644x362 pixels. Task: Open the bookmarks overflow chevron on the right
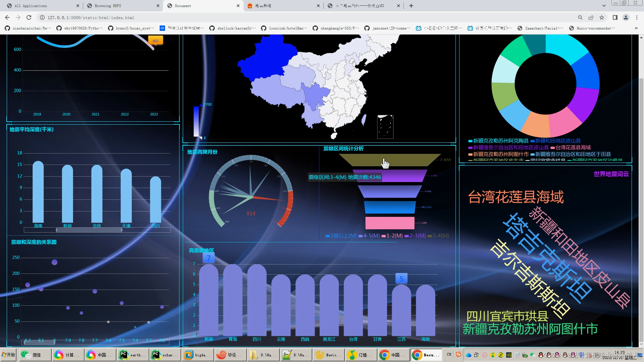coord(636,28)
